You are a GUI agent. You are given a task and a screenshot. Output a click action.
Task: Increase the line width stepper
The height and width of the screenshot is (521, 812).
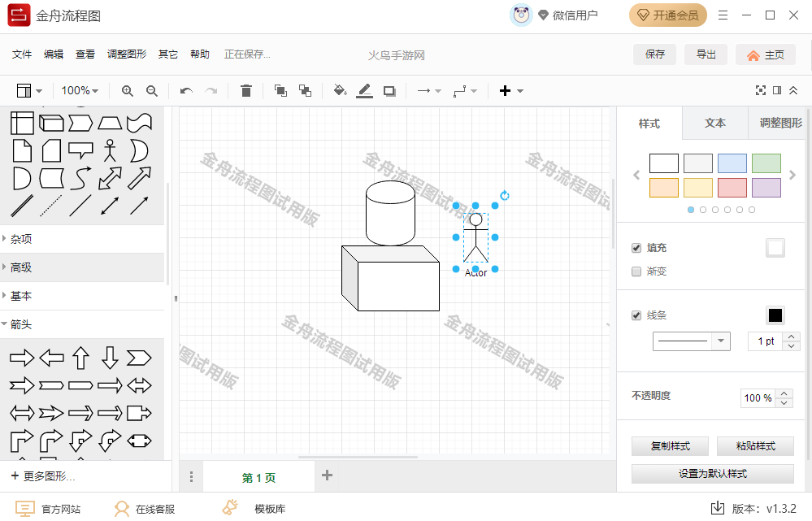pyautogui.click(x=792, y=337)
